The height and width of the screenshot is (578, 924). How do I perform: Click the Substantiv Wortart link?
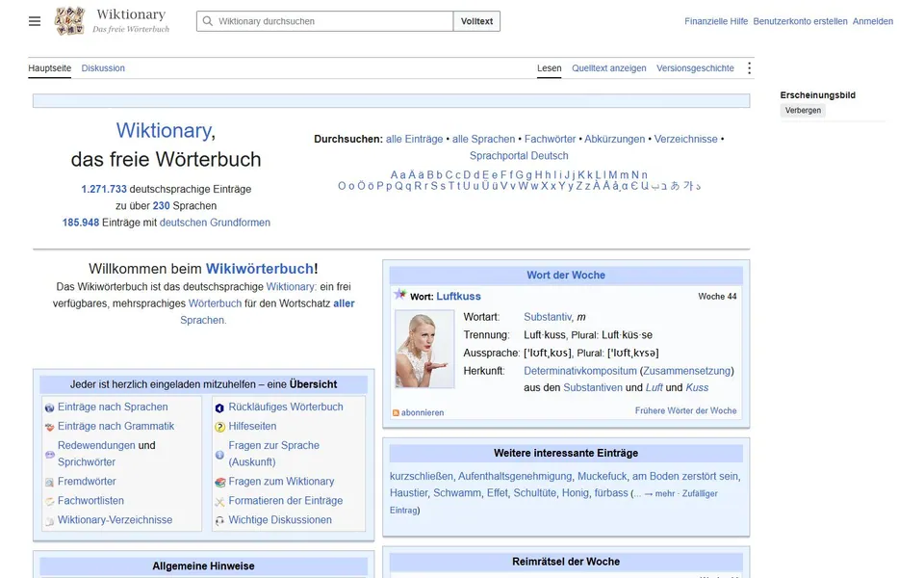tap(548, 317)
